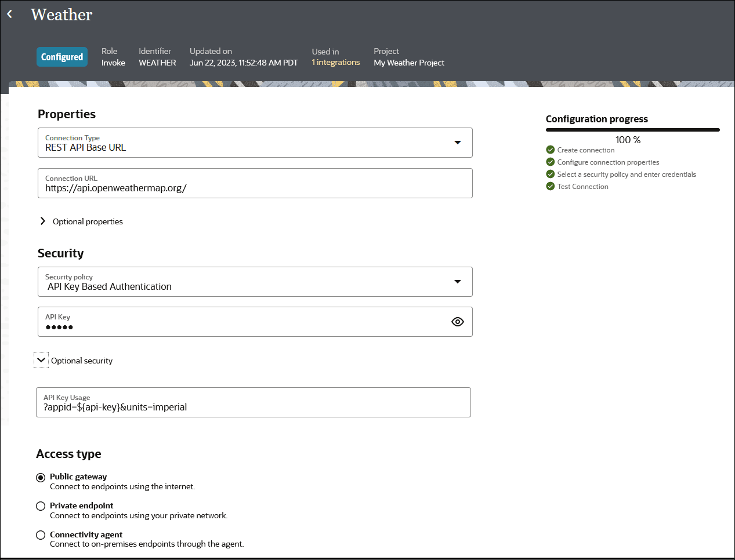The image size is (735, 560).
Task: Click the Create connection checkmark icon
Action: pyautogui.click(x=551, y=150)
